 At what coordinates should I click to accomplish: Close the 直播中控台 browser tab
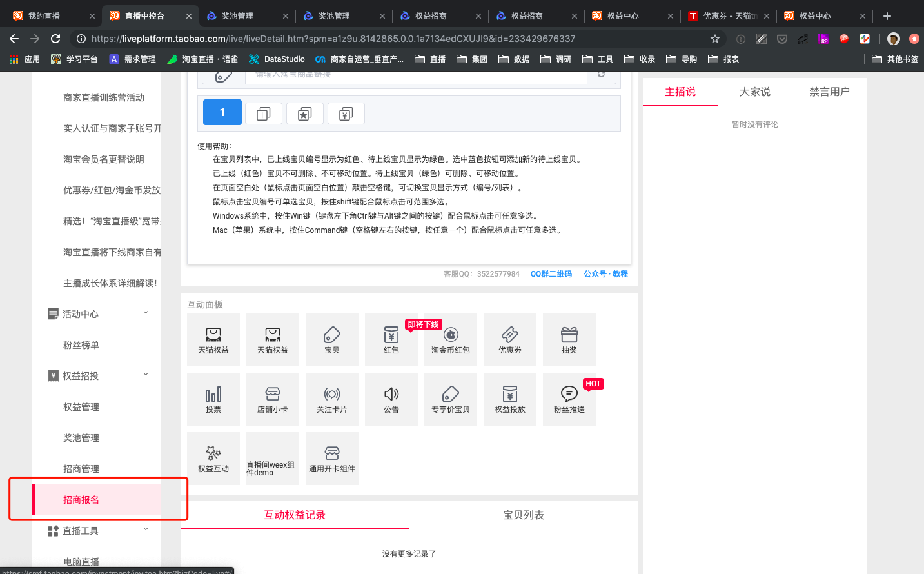[x=188, y=16]
